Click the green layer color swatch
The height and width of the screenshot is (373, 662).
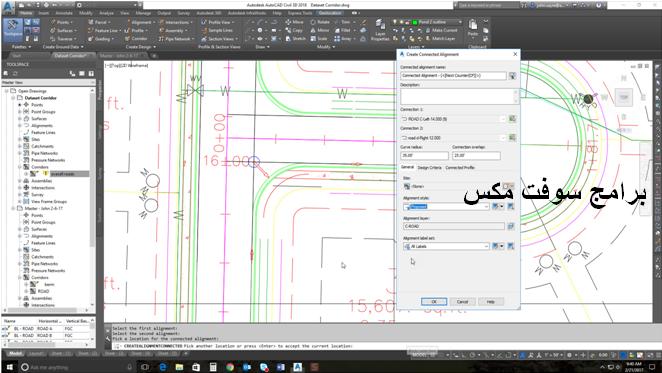[x=415, y=22]
